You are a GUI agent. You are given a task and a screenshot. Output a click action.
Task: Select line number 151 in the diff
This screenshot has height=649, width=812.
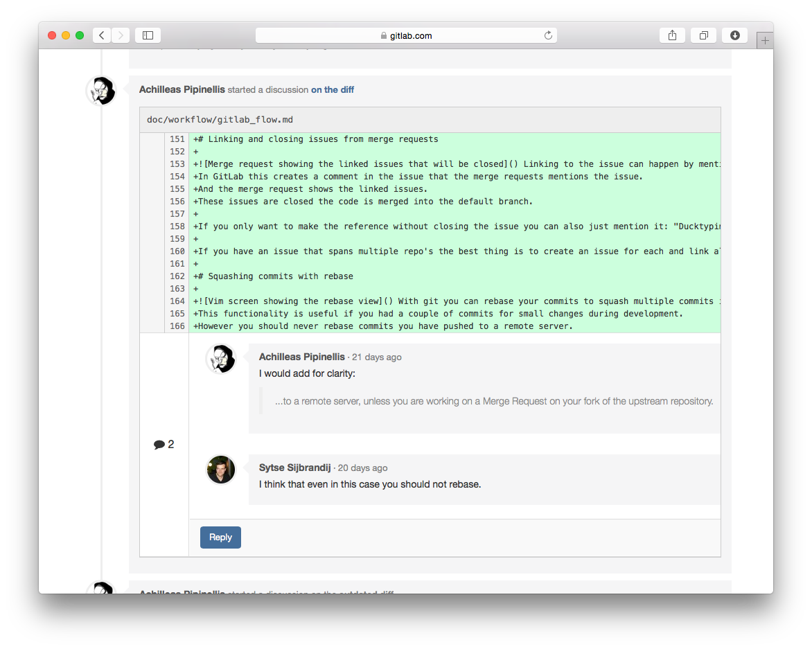tap(177, 139)
